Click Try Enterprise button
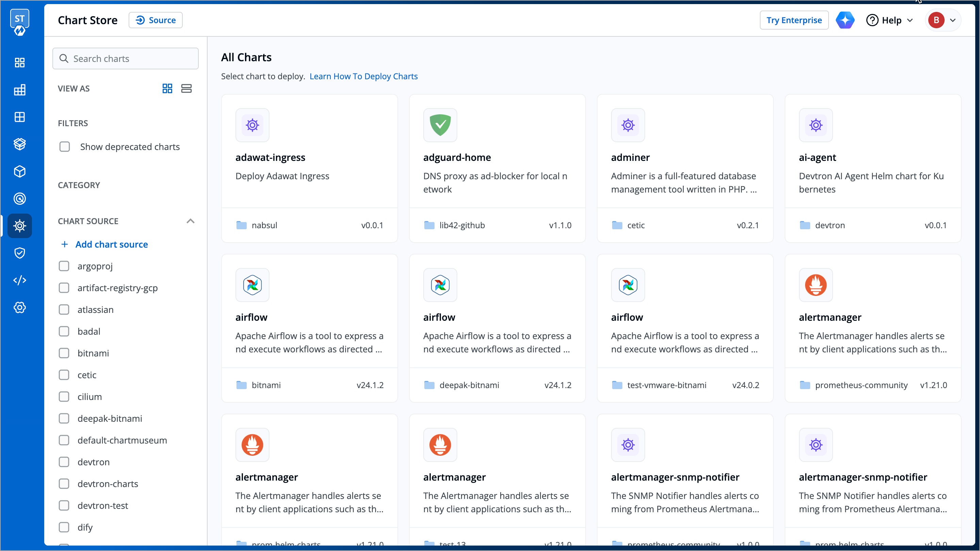 click(794, 20)
